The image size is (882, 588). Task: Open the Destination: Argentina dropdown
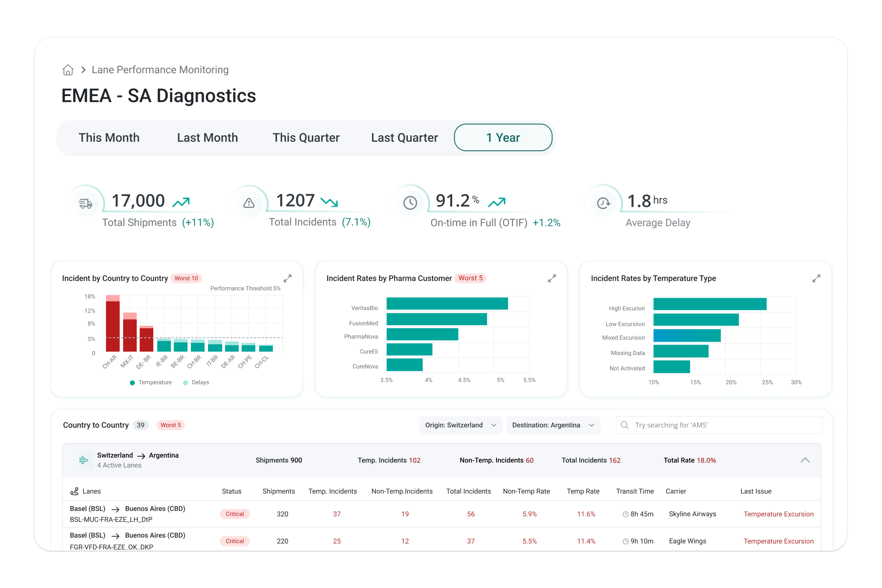point(553,425)
